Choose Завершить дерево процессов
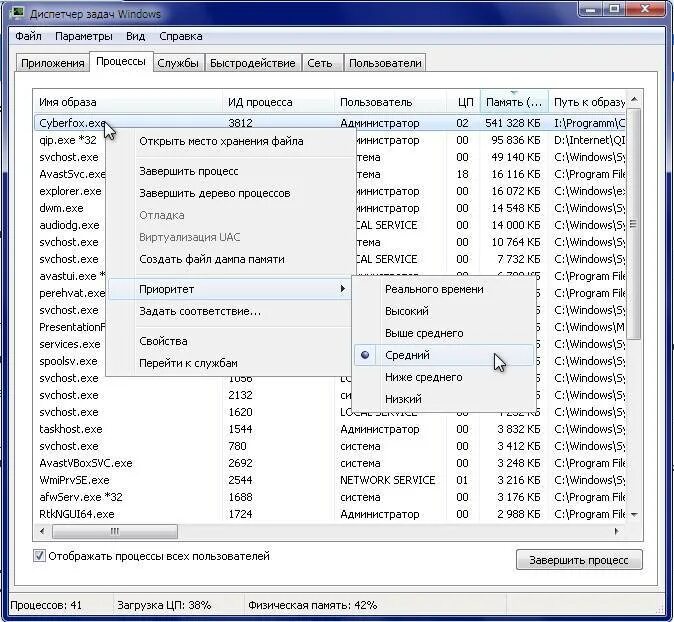The image size is (674, 622). tap(229, 193)
